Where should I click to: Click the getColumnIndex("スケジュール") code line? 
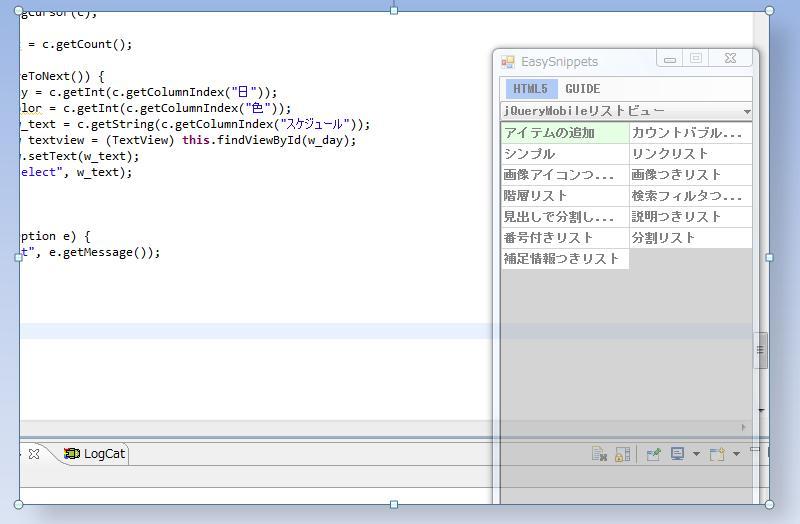pyautogui.click(x=195, y=124)
